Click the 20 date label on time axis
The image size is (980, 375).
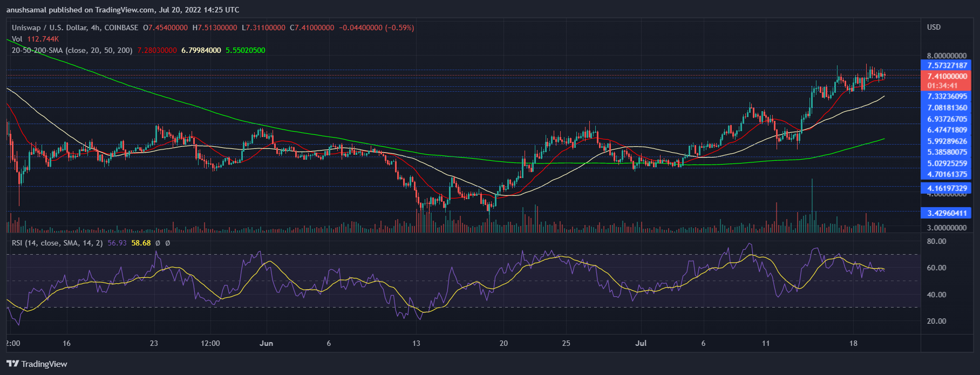click(503, 343)
